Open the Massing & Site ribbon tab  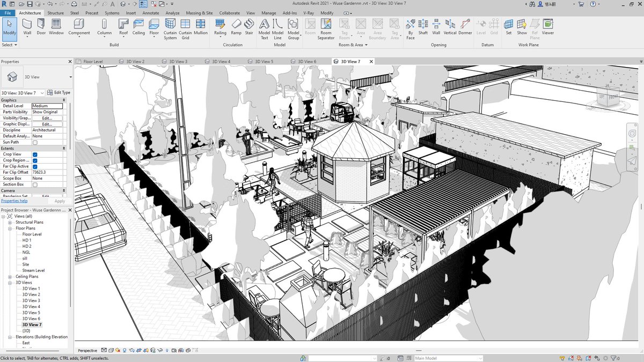pos(199,13)
